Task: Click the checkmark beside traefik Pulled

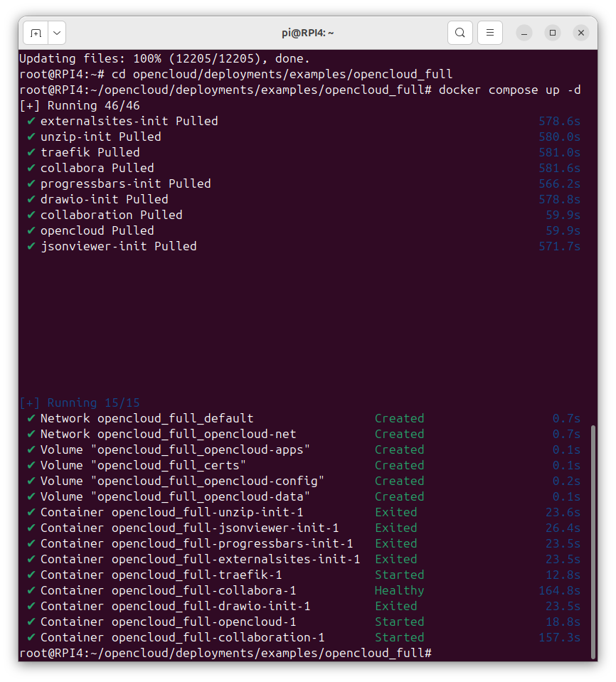Action: (x=31, y=152)
